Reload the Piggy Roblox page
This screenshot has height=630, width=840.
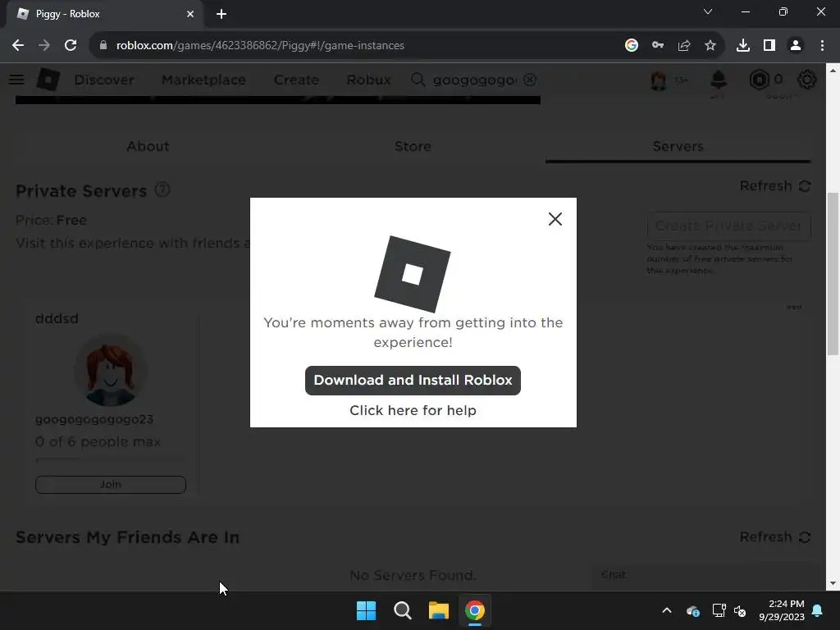71,46
